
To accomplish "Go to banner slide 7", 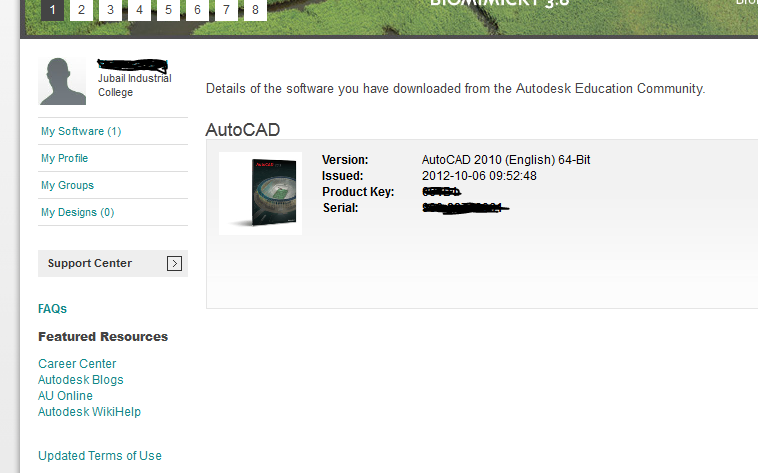I will point(226,10).
